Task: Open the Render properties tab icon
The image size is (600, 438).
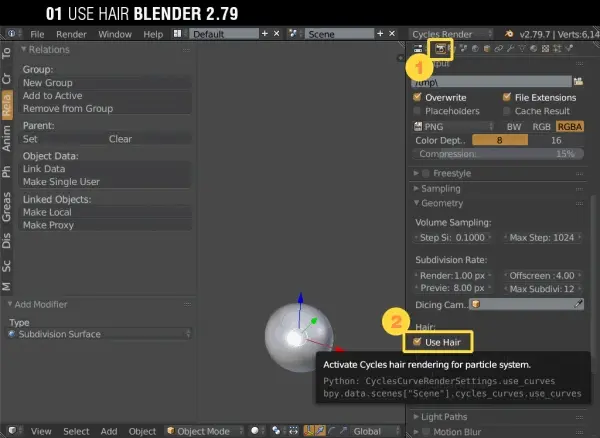Action: [440, 49]
